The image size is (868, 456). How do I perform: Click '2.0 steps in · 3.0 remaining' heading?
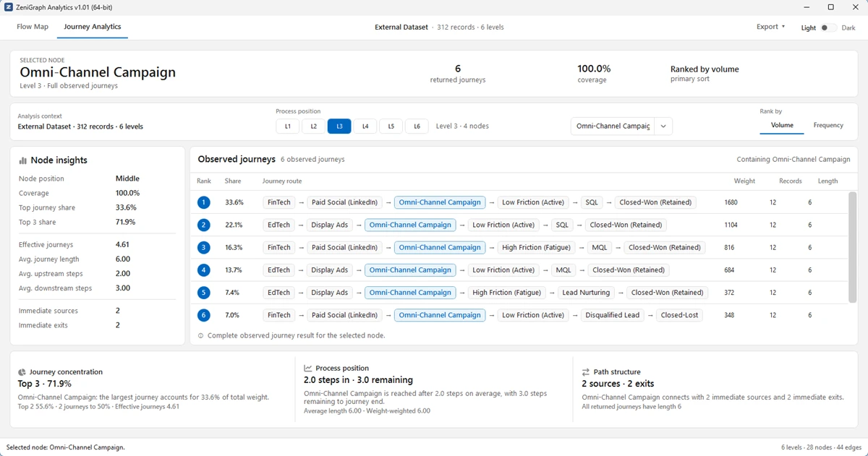pyautogui.click(x=358, y=380)
